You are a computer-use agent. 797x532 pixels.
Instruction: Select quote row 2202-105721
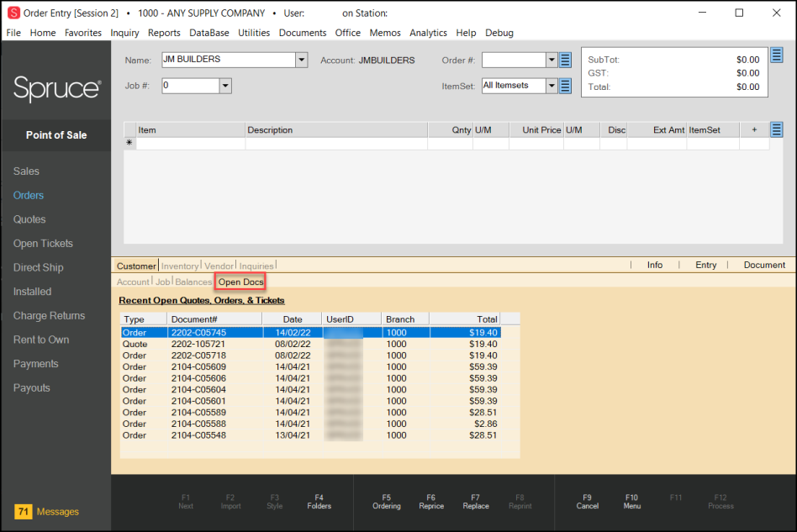coord(311,344)
